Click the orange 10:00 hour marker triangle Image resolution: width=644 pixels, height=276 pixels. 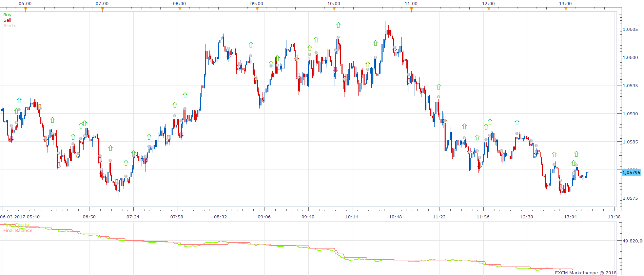click(x=334, y=9)
